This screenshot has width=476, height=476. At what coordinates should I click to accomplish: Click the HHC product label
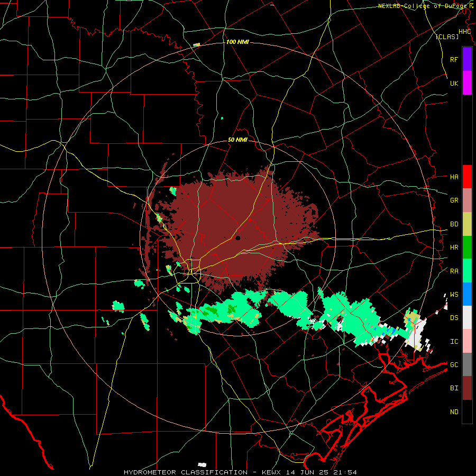[464, 32]
